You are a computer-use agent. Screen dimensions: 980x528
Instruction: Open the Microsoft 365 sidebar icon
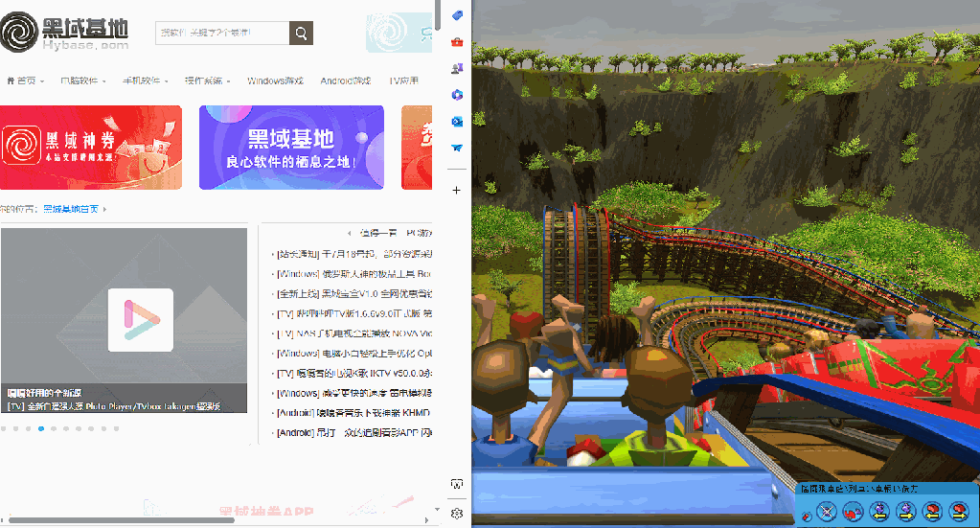coord(457,95)
